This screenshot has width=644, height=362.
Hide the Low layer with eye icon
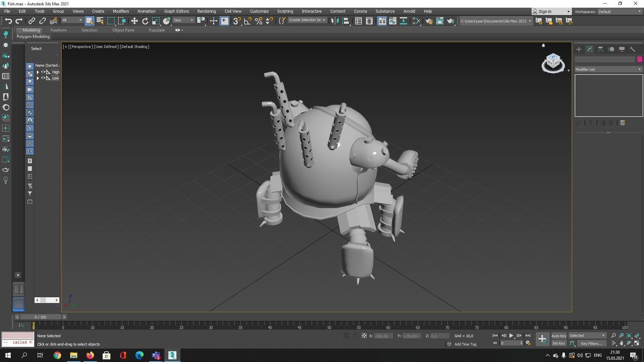pos(43,78)
